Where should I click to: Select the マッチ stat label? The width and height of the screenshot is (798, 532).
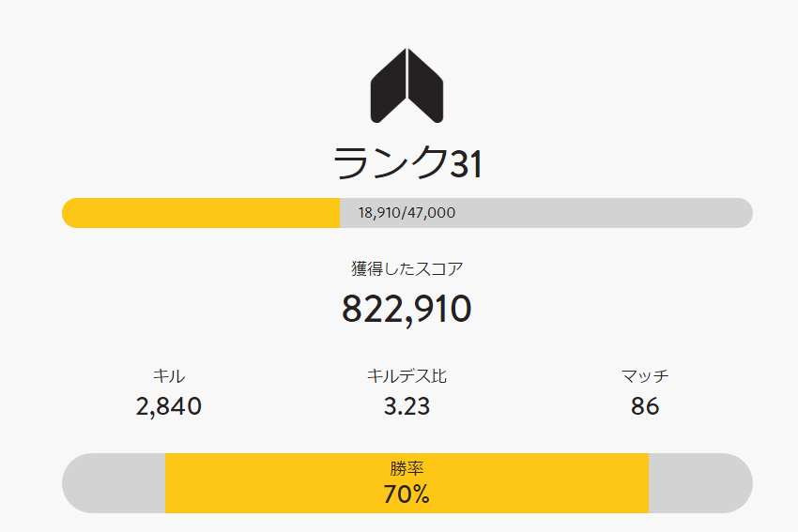point(645,376)
